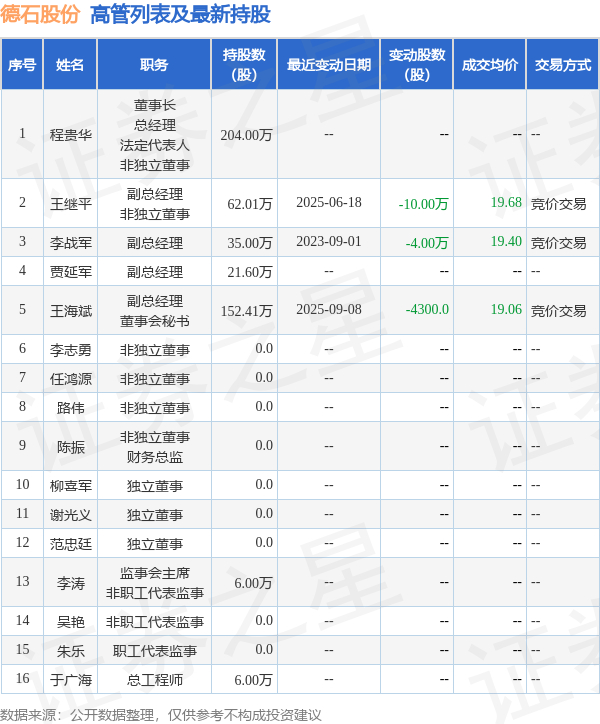Click the name 李涛
This screenshot has height=724, width=600.
[71, 583]
